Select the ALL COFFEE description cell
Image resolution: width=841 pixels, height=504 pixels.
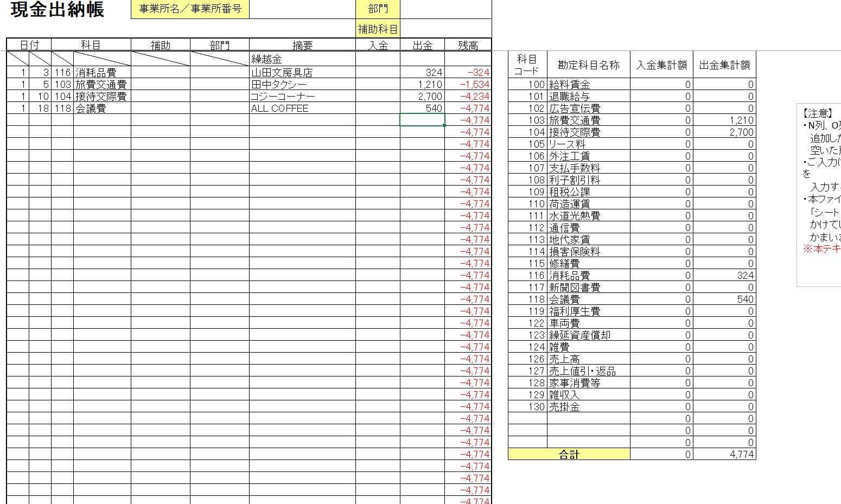(x=302, y=108)
